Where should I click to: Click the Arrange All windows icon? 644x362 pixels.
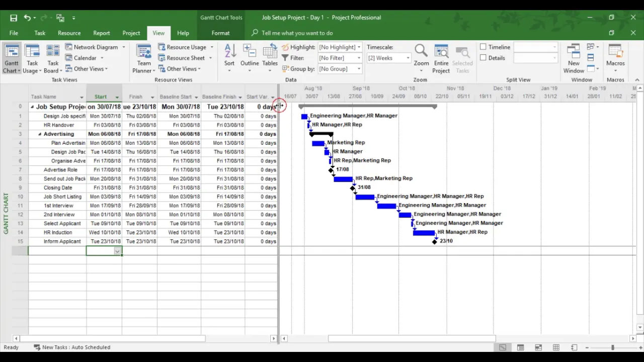591,57
